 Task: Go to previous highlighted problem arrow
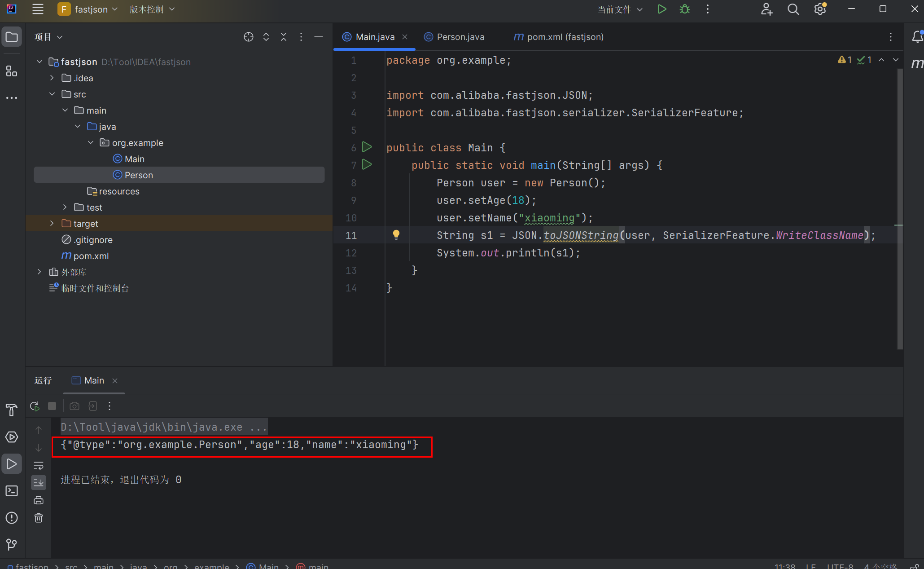(x=881, y=60)
